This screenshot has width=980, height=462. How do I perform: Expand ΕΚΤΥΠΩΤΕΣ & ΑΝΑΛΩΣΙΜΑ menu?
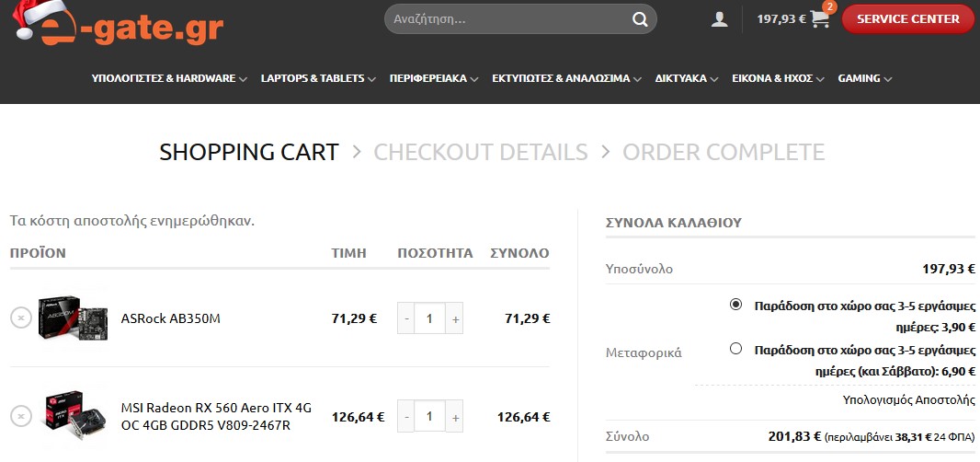(x=567, y=78)
